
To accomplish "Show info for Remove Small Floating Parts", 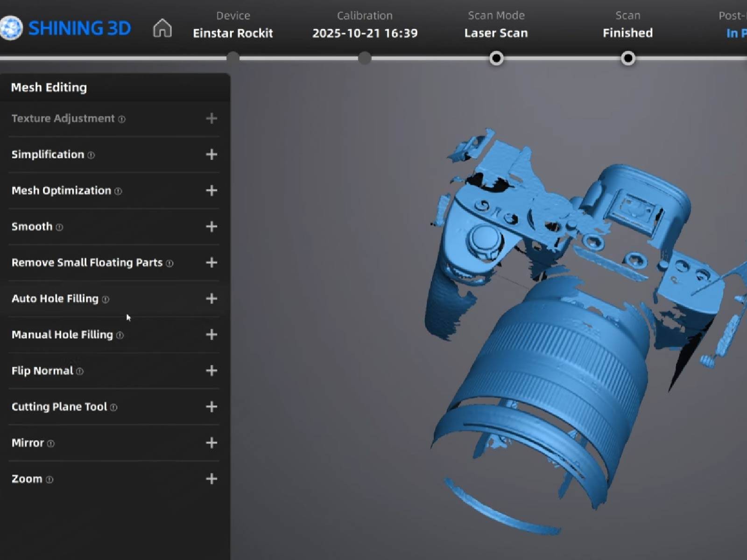I will click(x=169, y=264).
